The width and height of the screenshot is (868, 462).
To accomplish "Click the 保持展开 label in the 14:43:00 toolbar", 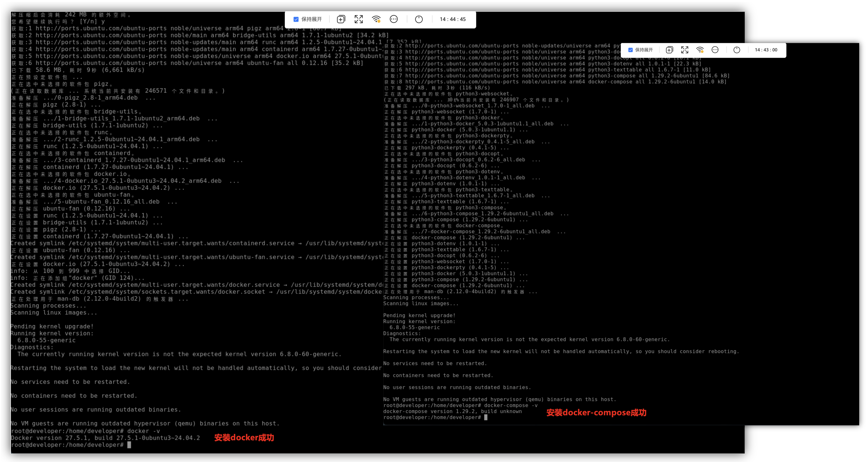I will coord(644,50).
